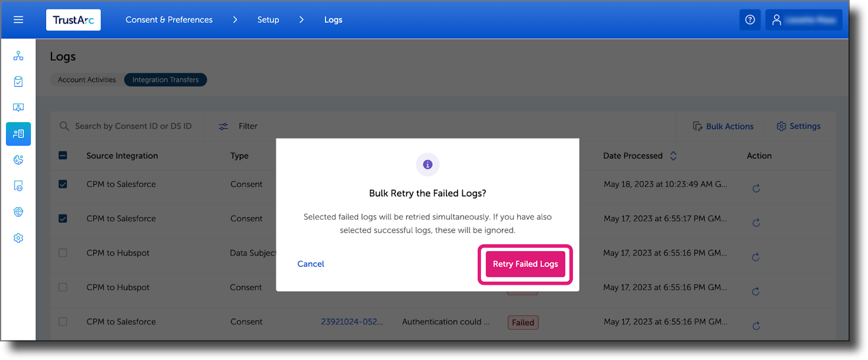Screen dimensions: 868x360
Task: Select the Integration Transfers tab
Action: pyautogui.click(x=165, y=79)
